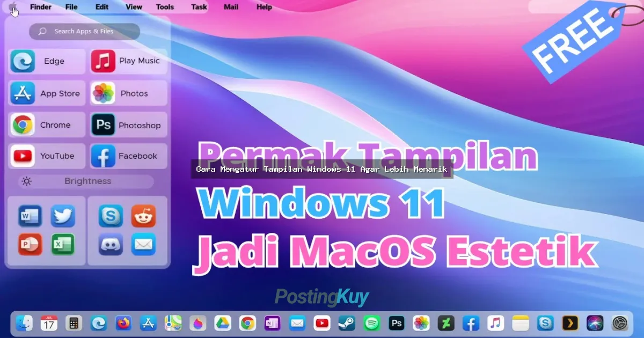The image size is (644, 338).
Task: Adjust the Brightness slider
Action: (86, 181)
